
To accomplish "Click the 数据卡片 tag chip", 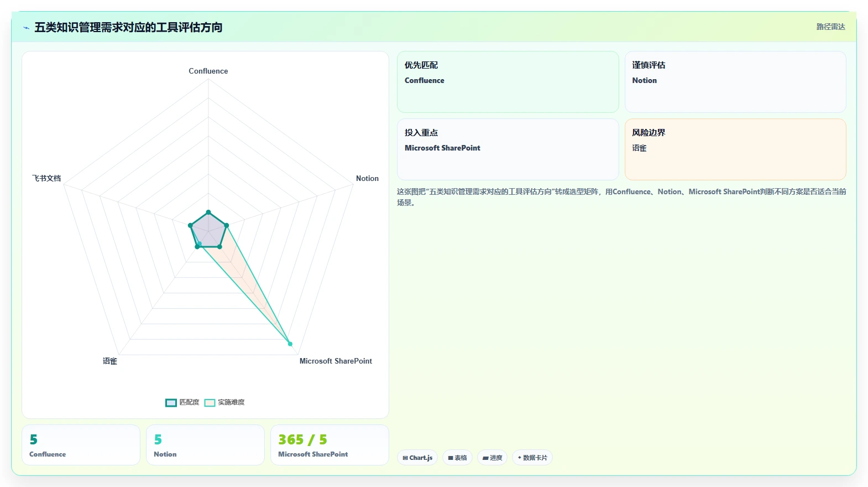I will click(532, 458).
